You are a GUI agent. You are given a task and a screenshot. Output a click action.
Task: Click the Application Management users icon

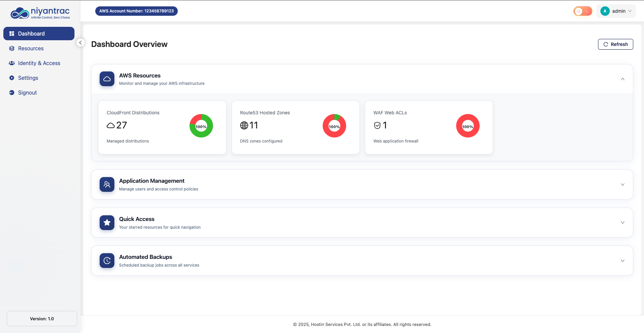[x=107, y=184]
